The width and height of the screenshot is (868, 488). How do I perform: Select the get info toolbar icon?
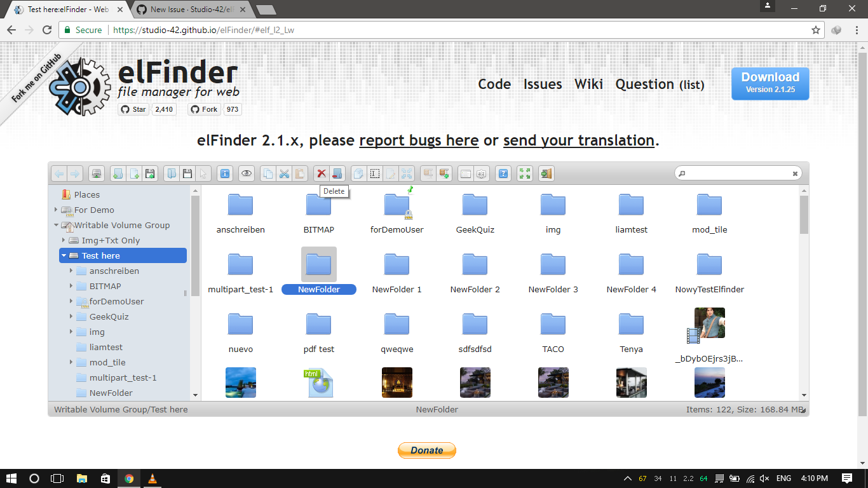(225, 173)
